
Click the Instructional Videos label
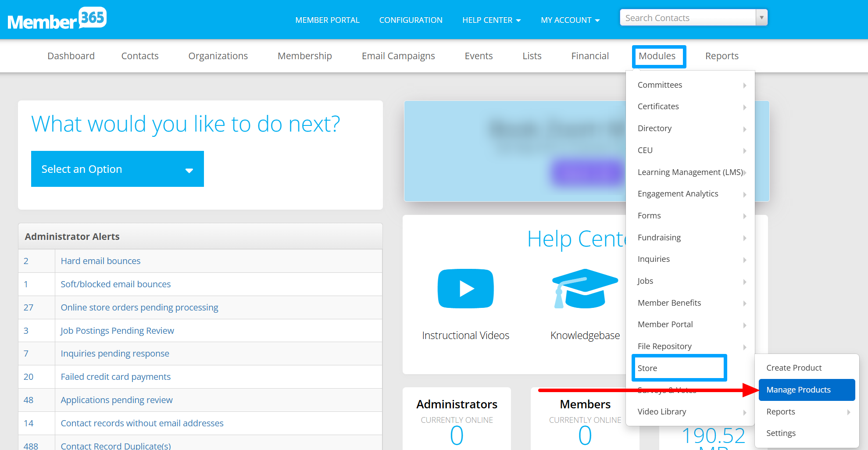[465, 336]
